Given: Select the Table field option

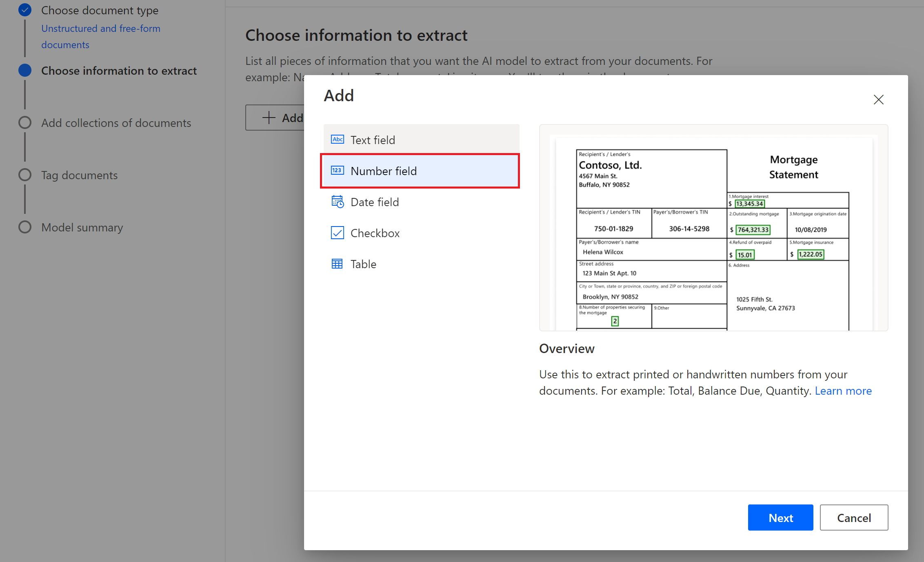Looking at the screenshot, I should click(364, 264).
